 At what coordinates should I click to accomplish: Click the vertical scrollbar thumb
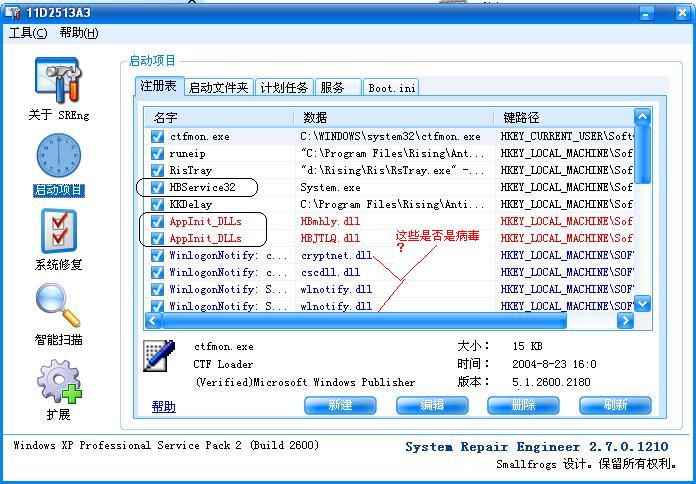(642, 154)
